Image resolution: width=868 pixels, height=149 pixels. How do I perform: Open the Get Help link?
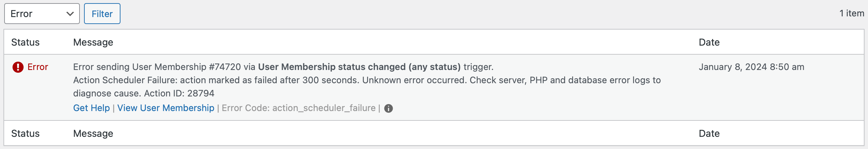[91, 108]
